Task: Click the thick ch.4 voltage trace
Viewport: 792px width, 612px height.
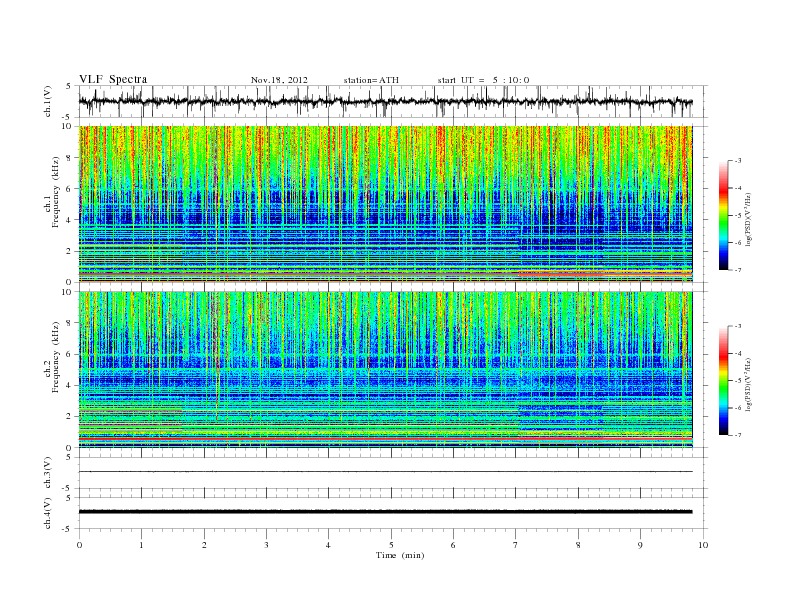Action: click(385, 512)
